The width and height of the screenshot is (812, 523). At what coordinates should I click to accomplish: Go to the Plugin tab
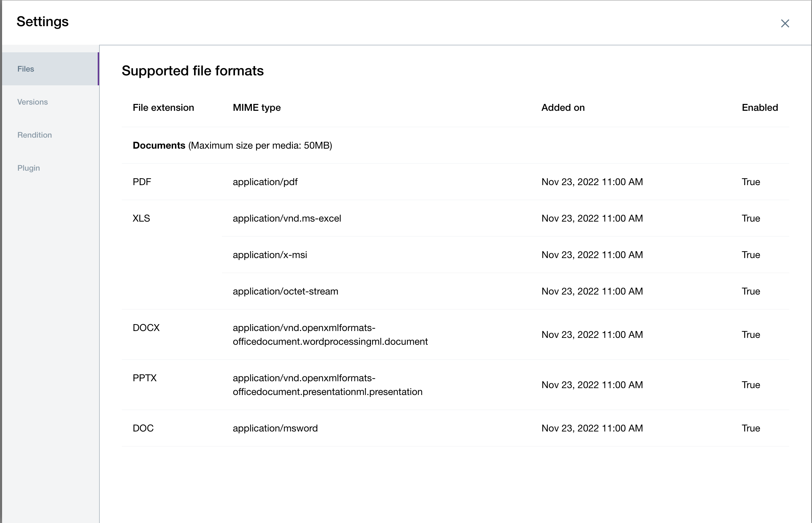pyautogui.click(x=29, y=168)
